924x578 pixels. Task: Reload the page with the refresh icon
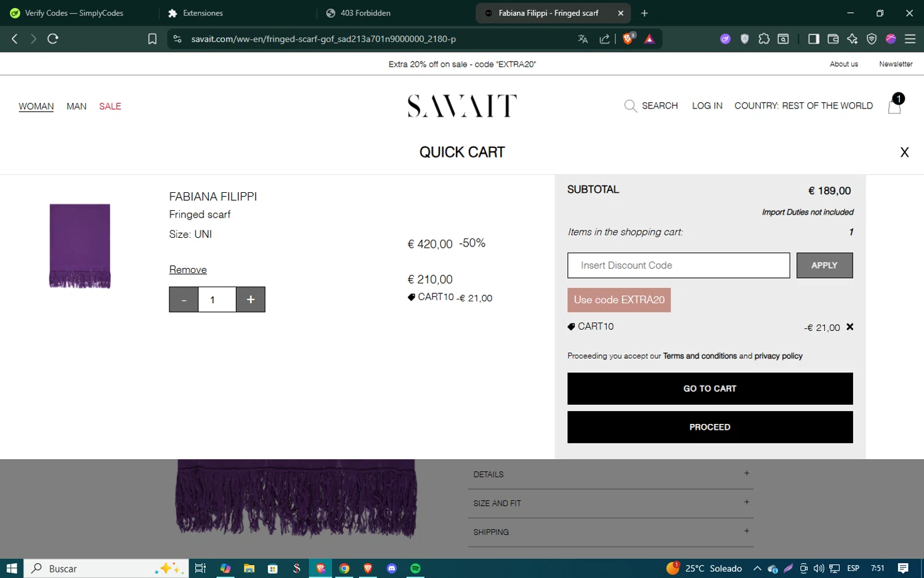53,39
